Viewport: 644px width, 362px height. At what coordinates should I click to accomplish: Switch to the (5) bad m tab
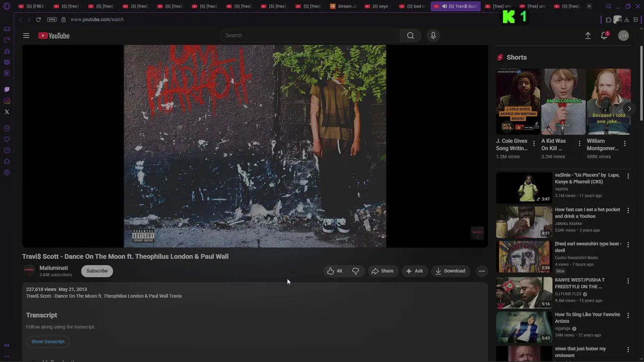(x=413, y=7)
